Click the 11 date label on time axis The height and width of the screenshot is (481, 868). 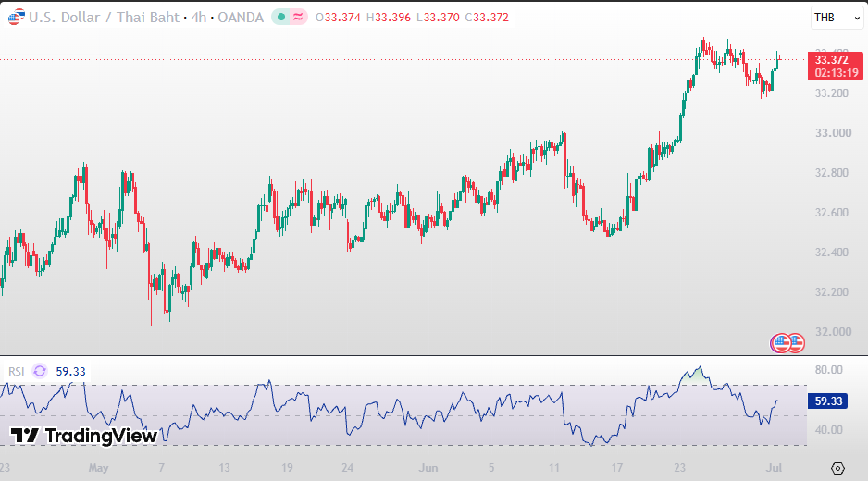pos(554,468)
